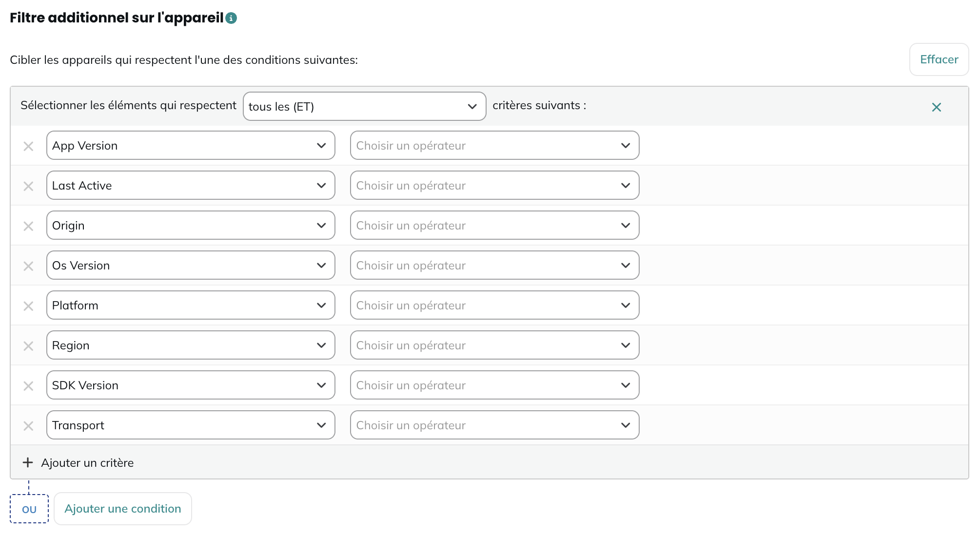Remove the App Version criterion row

coord(28,146)
